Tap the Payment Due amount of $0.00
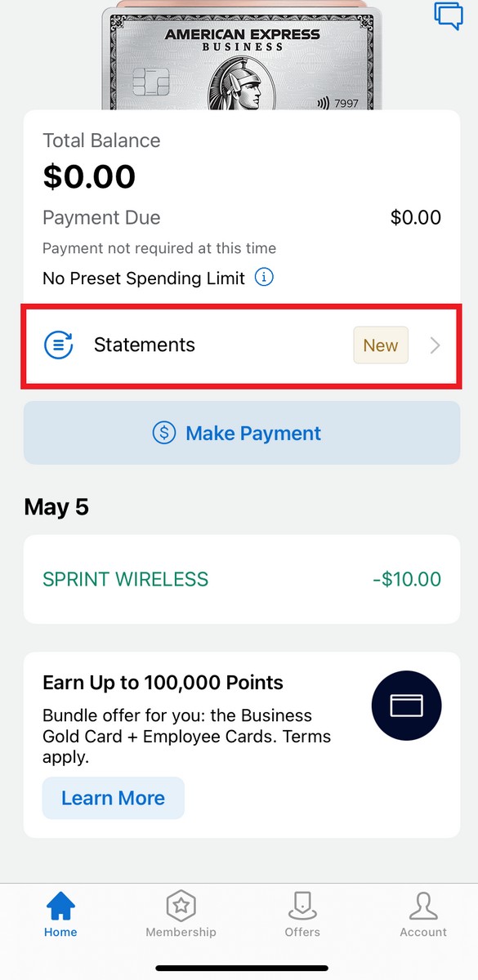 click(x=416, y=217)
